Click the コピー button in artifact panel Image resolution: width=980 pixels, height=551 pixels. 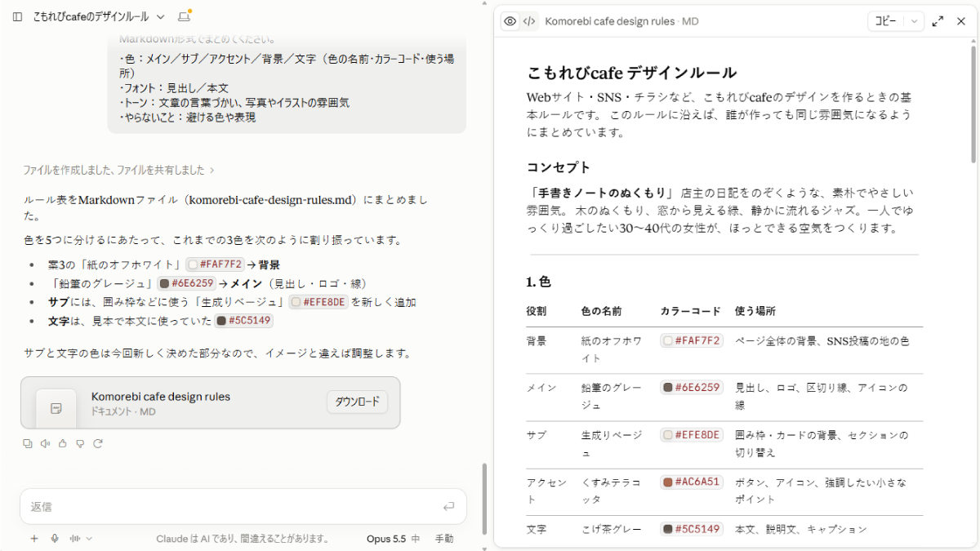click(x=886, y=21)
